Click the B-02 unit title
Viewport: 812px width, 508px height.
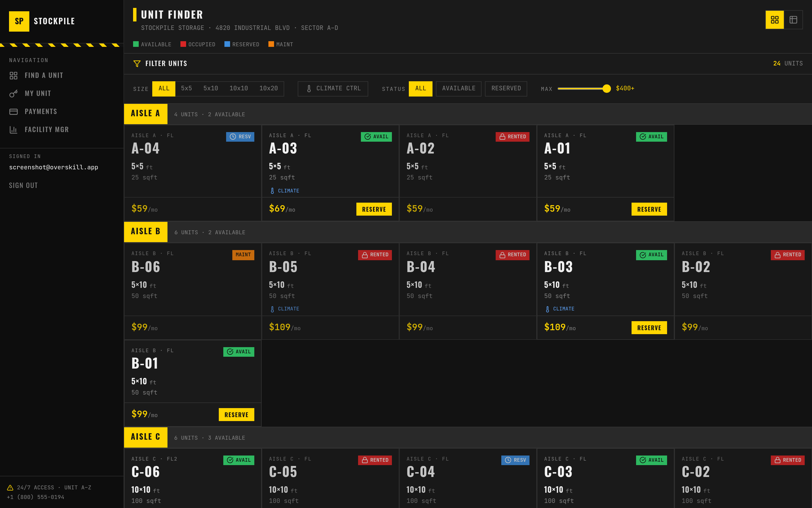[x=696, y=267]
